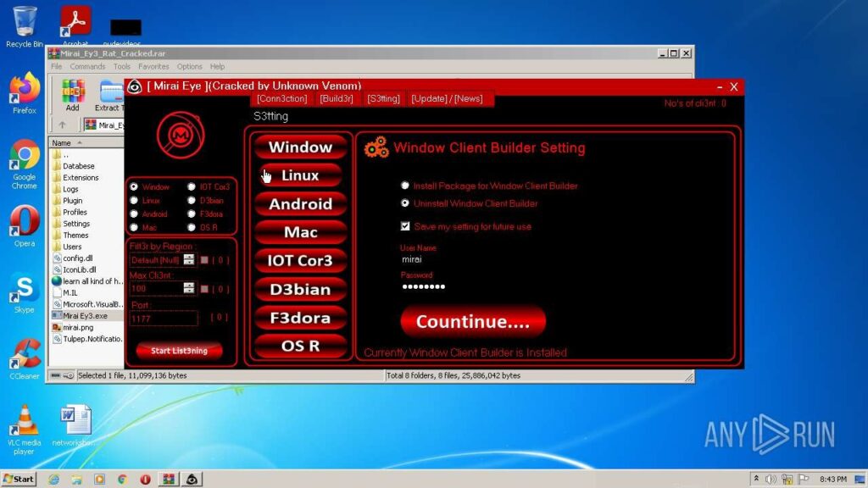Screen dimensions: 868x488
Task: Launch Acrobat from the desktop
Action: coord(75,25)
